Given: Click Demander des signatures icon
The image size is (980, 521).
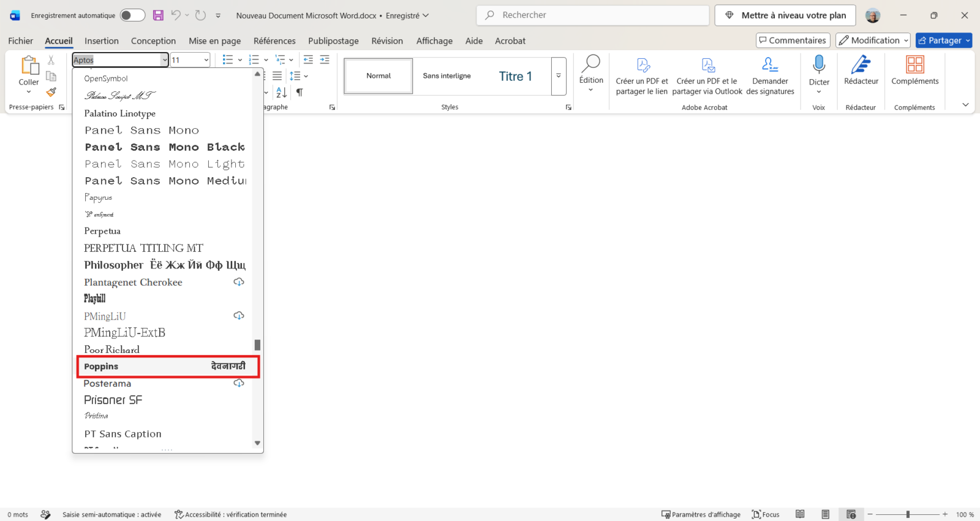Looking at the screenshot, I should pyautogui.click(x=770, y=64).
